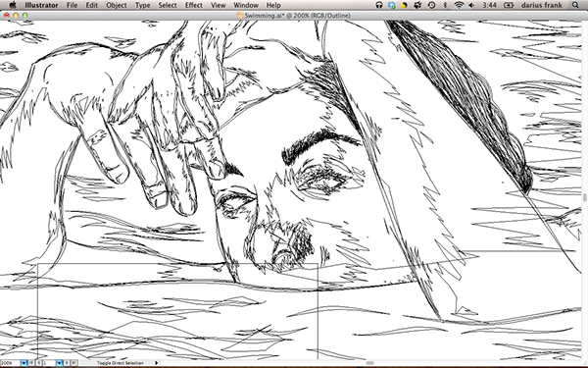This screenshot has height=368, width=588.
Task: Click the paw print menu bar icon
Action: click(x=417, y=5)
